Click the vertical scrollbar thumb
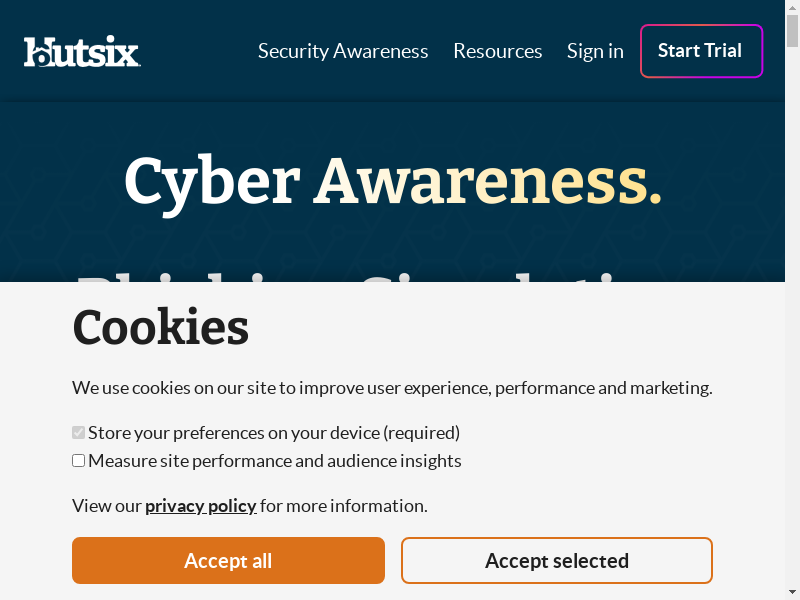Screen dimensions: 800x600 point(793,30)
